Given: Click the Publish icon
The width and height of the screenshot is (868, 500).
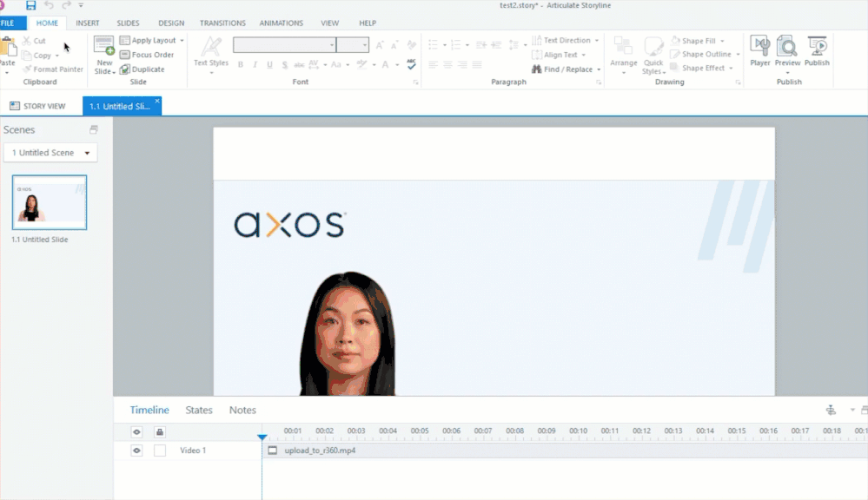Looking at the screenshot, I should pos(817,50).
